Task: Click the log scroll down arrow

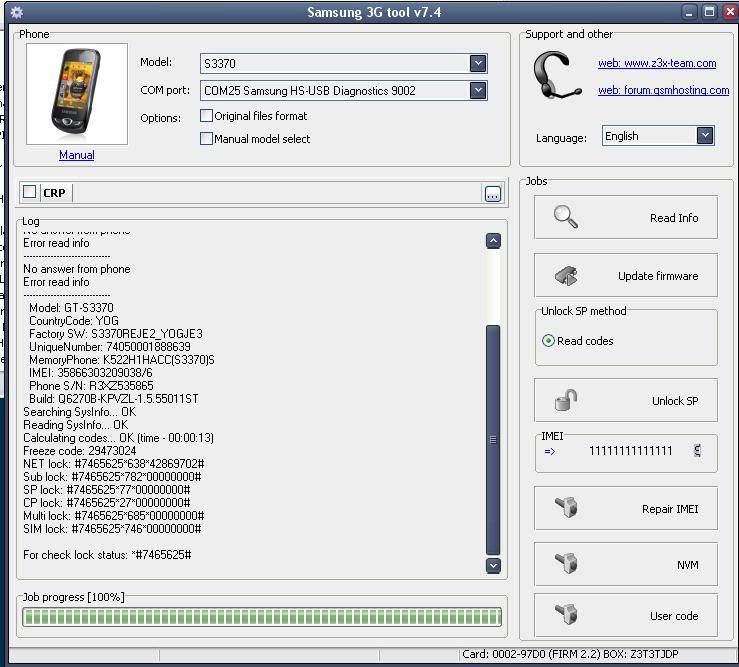Action: coord(493,565)
